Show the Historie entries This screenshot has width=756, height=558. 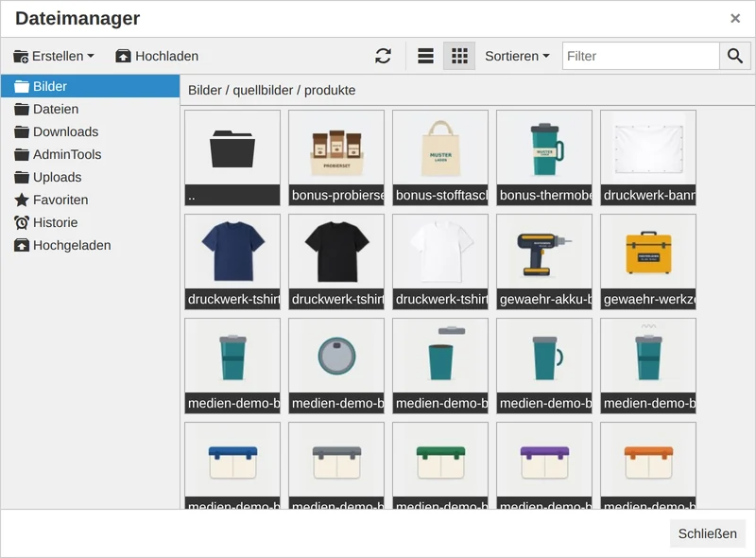90,222
